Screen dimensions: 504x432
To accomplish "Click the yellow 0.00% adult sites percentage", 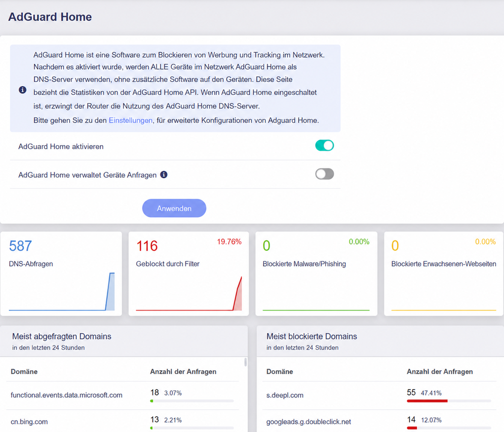I will coord(485,242).
